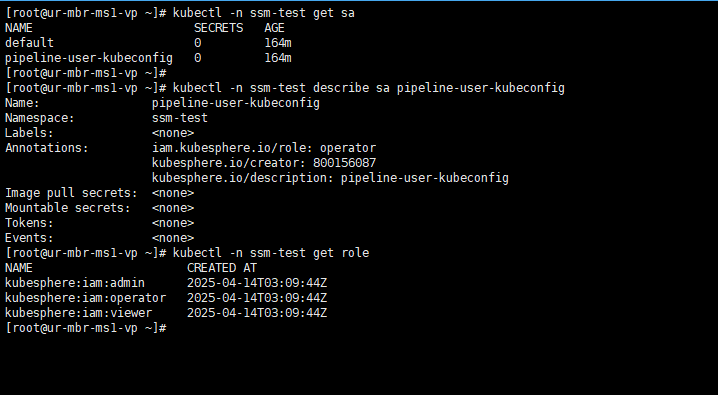Click the kubesphere.io/description annotation line
718x395 pixels.
point(330,178)
